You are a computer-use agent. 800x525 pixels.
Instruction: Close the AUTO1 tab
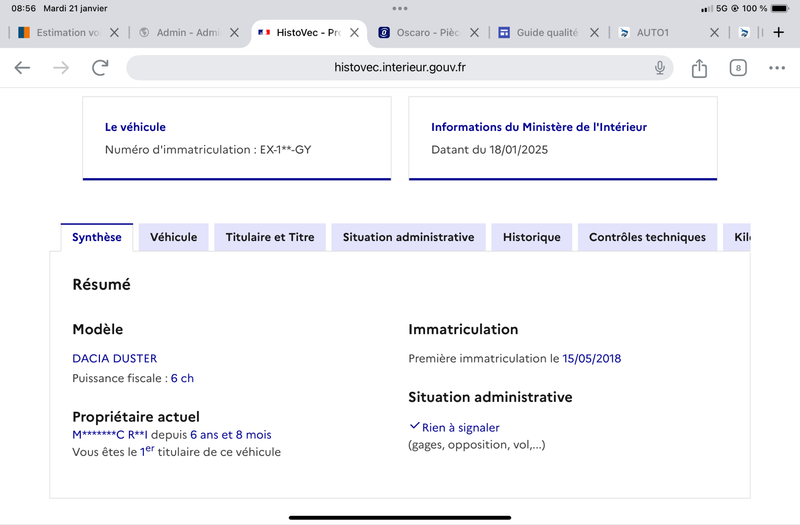tap(714, 33)
